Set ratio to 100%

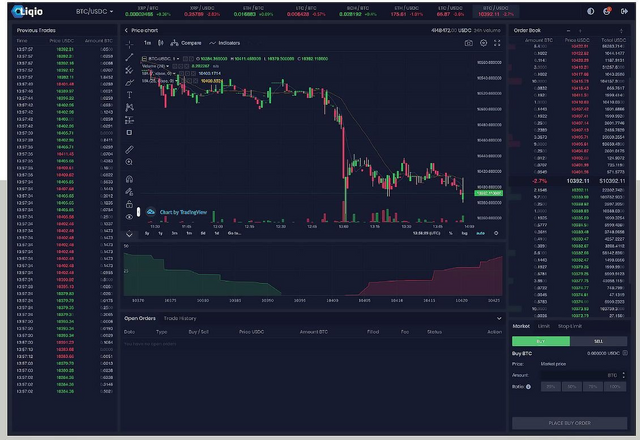(615, 387)
